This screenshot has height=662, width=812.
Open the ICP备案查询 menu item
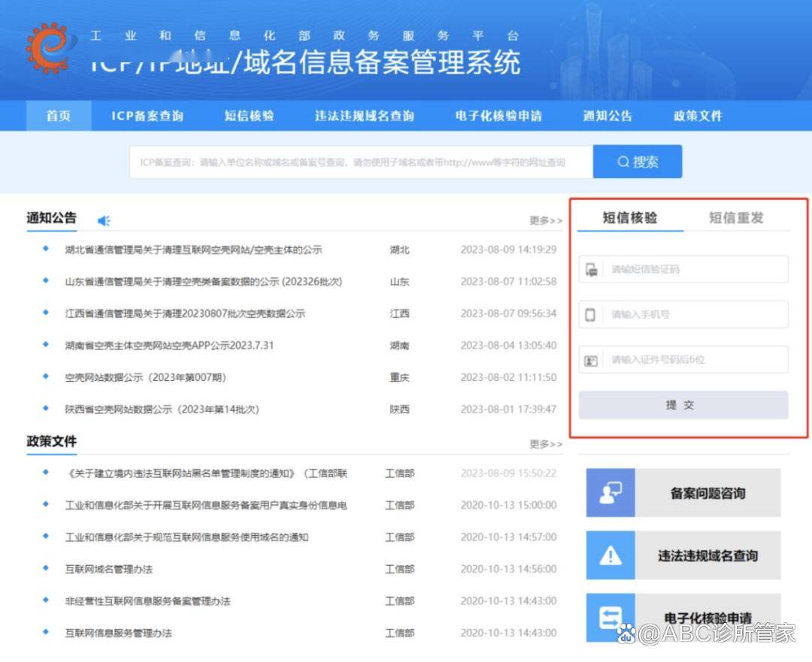click(x=147, y=116)
